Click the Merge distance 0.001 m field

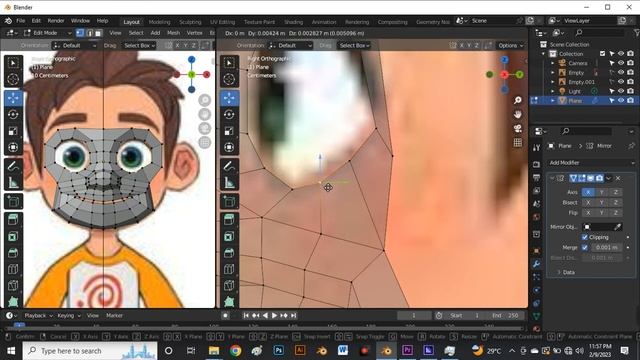[x=606, y=247]
